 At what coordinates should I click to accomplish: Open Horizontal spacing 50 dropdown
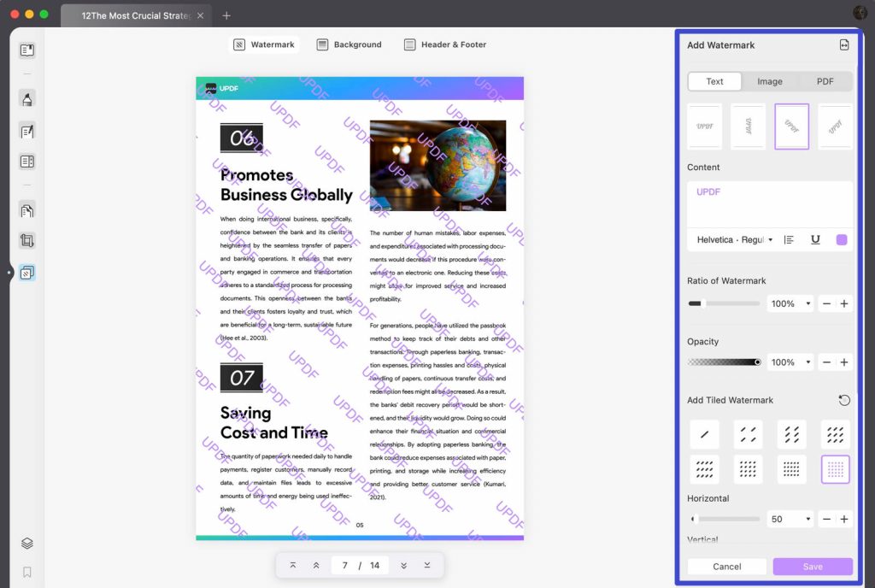tap(790, 520)
